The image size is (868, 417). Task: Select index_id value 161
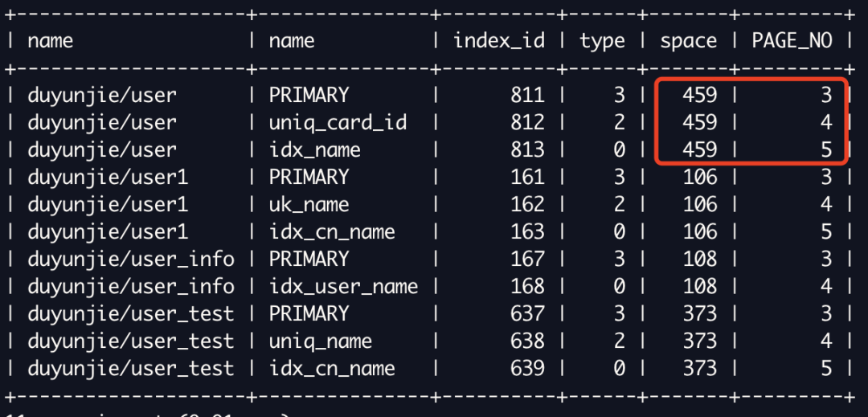(x=527, y=177)
